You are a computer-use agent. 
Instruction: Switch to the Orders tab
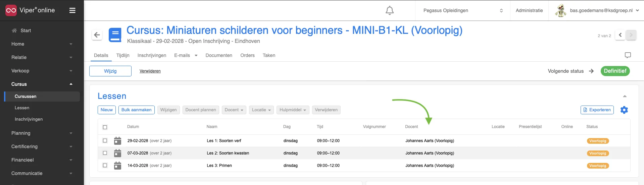point(247,55)
